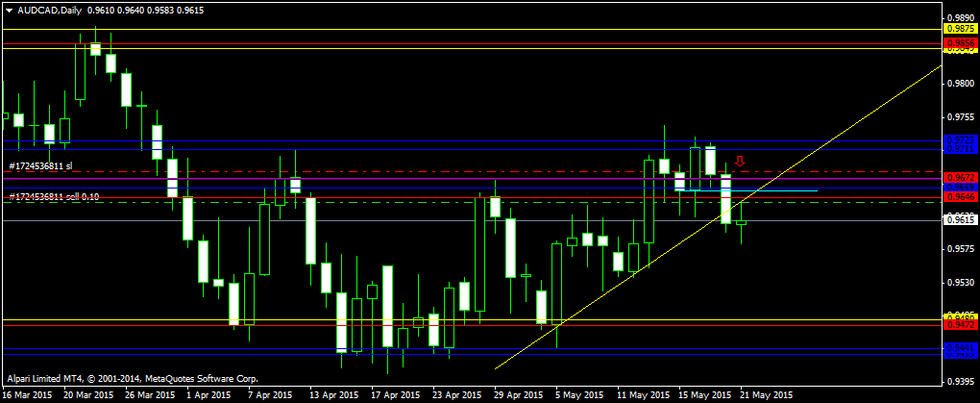Select the red sell arrow marker
Screen dimensions: 980x403
tap(740, 162)
